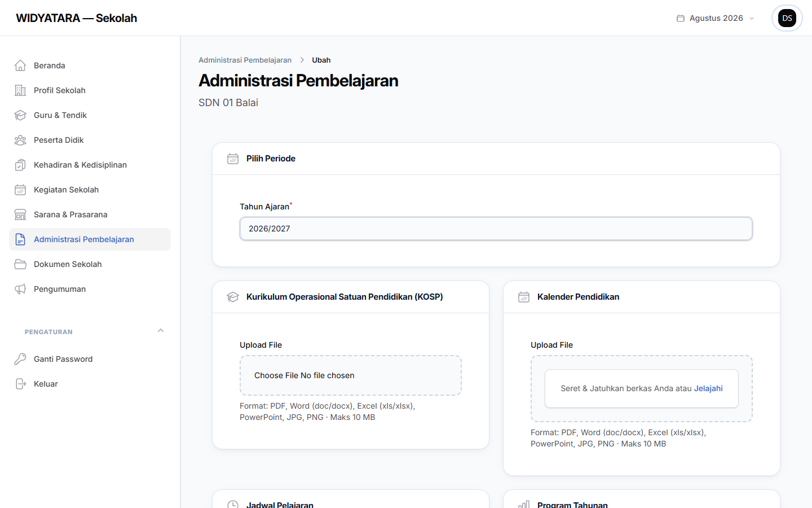
Task: Click the Kalender Pendidikan calendar icon
Action: coord(524,297)
